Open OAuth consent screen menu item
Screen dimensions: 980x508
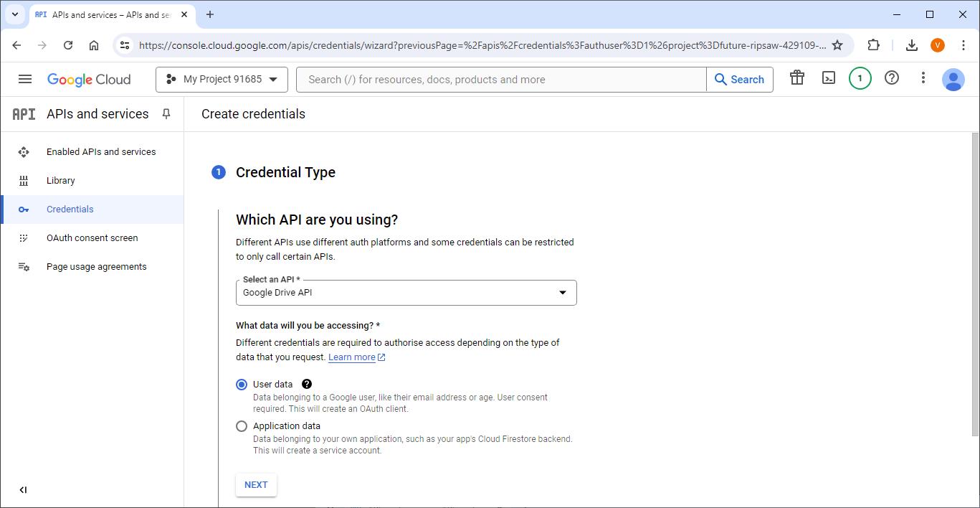[92, 238]
